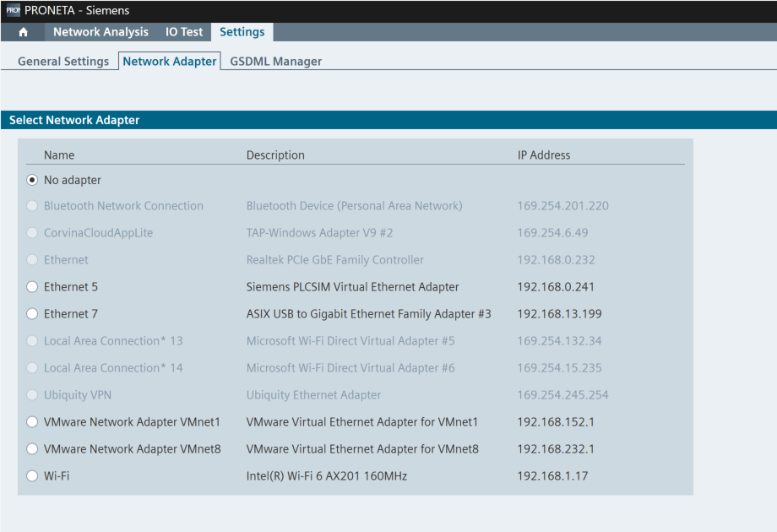Click the Description column header
This screenshot has width=777, height=532.
coord(275,155)
